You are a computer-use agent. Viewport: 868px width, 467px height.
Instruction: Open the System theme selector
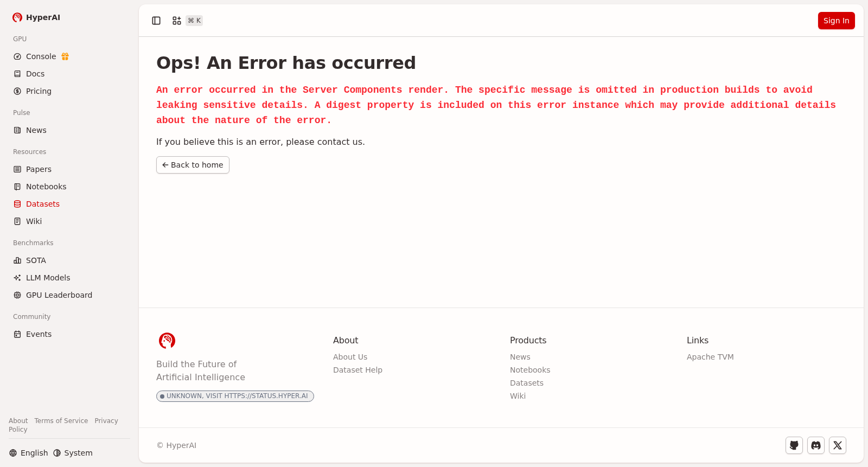click(73, 453)
